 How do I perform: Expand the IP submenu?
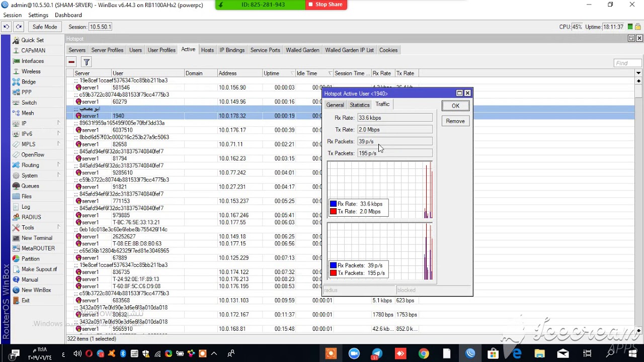(x=58, y=123)
